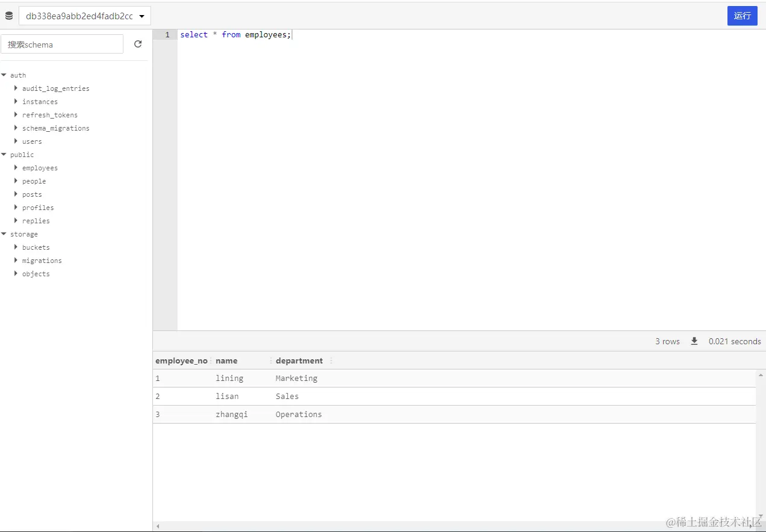Screen dimensions: 766x532
Task: Download the query results
Action: (x=694, y=341)
